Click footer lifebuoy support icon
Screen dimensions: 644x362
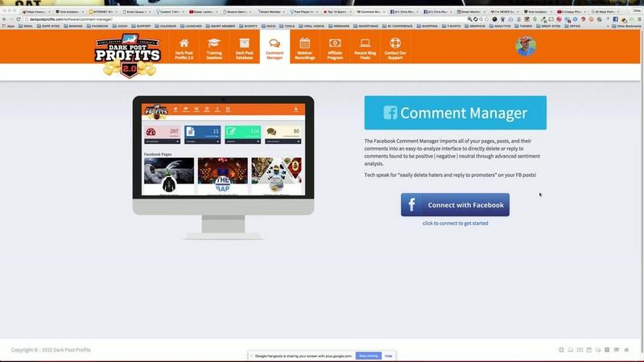click(561, 350)
